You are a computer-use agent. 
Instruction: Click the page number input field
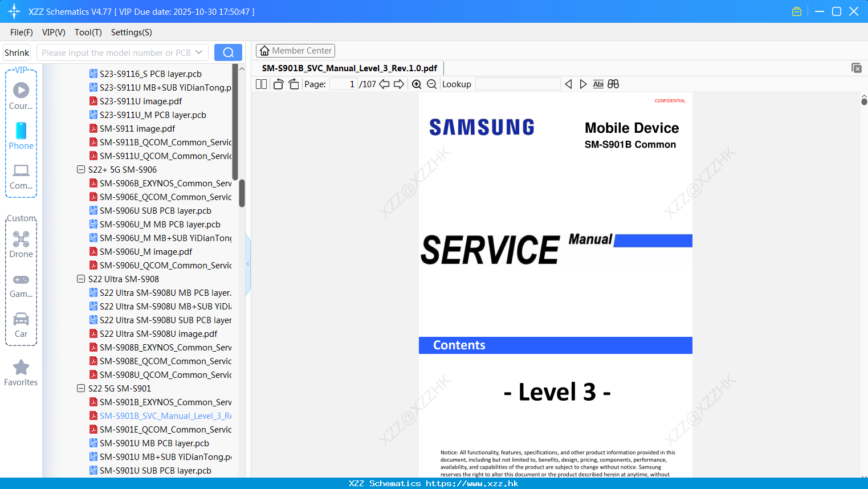(344, 84)
